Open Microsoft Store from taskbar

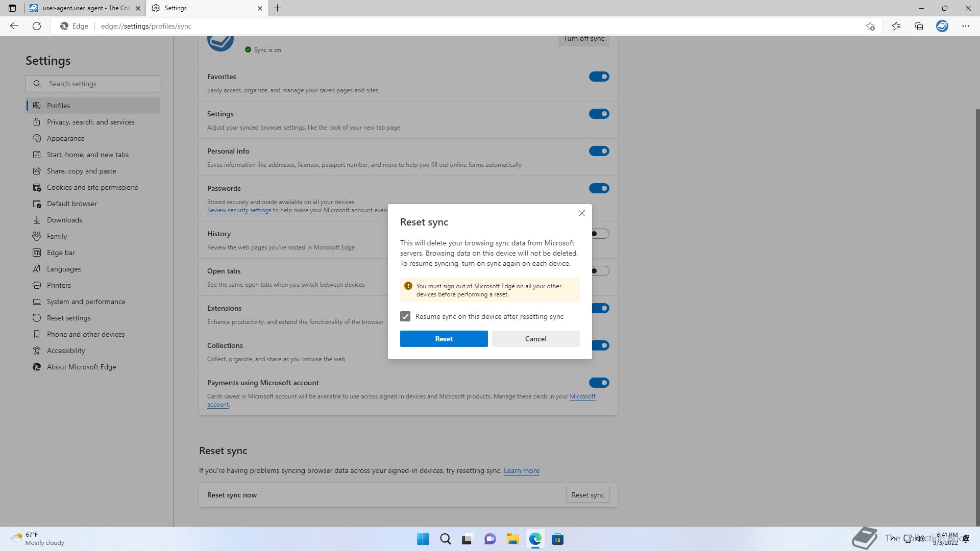click(557, 539)
